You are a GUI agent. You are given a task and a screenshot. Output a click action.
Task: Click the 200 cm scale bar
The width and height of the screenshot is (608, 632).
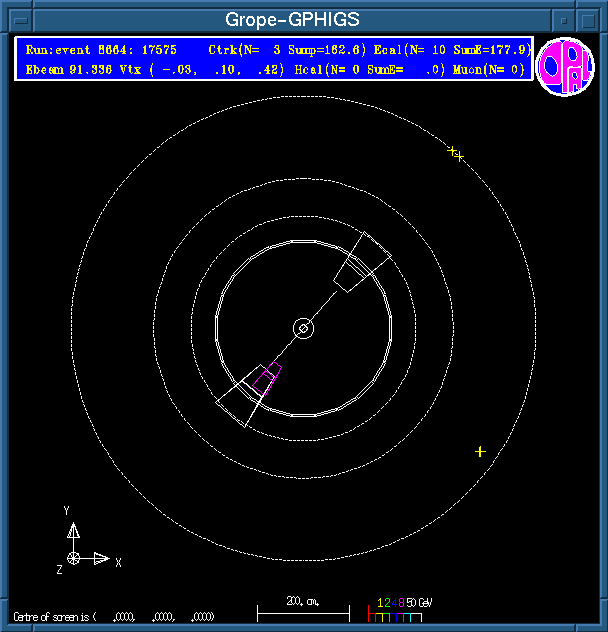[x=303, y=609]
